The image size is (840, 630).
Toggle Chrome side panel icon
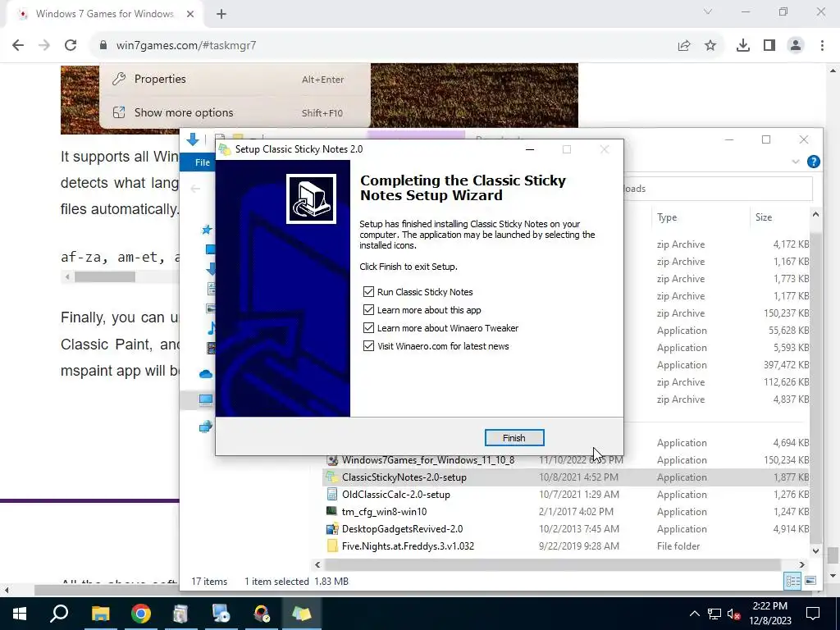click(769, 46)
